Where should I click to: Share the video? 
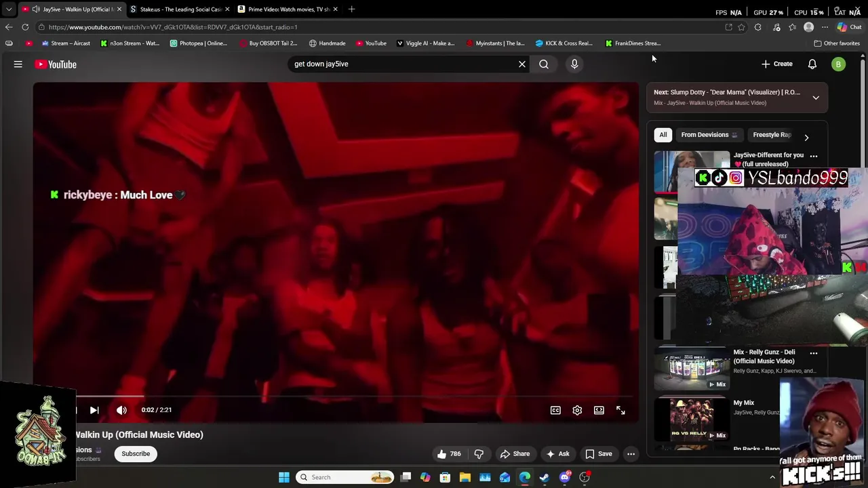point(515,454)
